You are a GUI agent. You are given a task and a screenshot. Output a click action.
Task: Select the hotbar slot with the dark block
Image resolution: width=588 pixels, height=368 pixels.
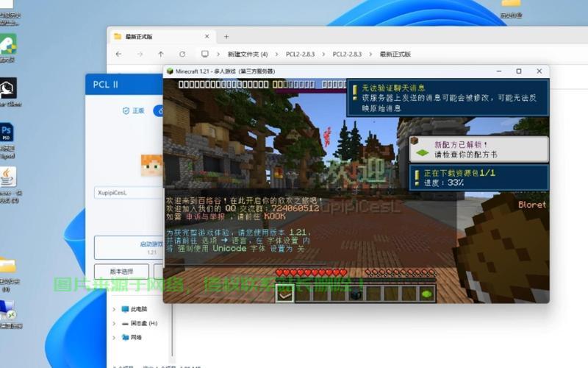click(356, 294)
